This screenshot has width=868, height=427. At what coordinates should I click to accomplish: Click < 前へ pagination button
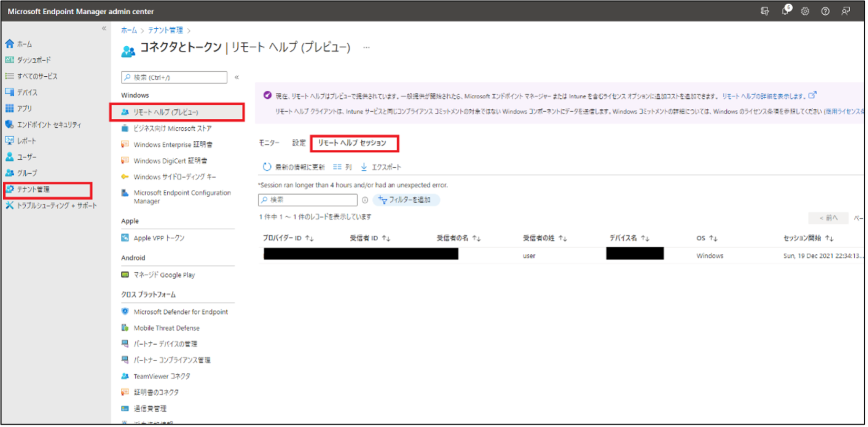pos(829,218)
